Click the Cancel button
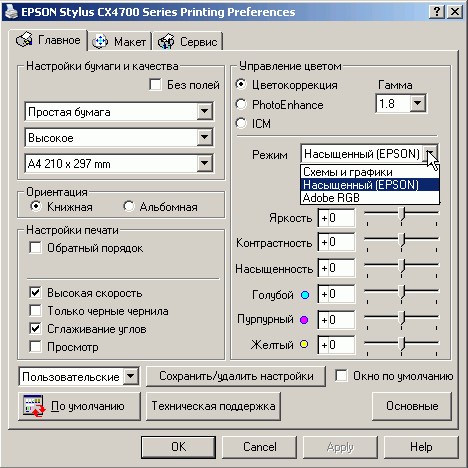The height and width of the screenshot is (468, 468). coord(259,447)
